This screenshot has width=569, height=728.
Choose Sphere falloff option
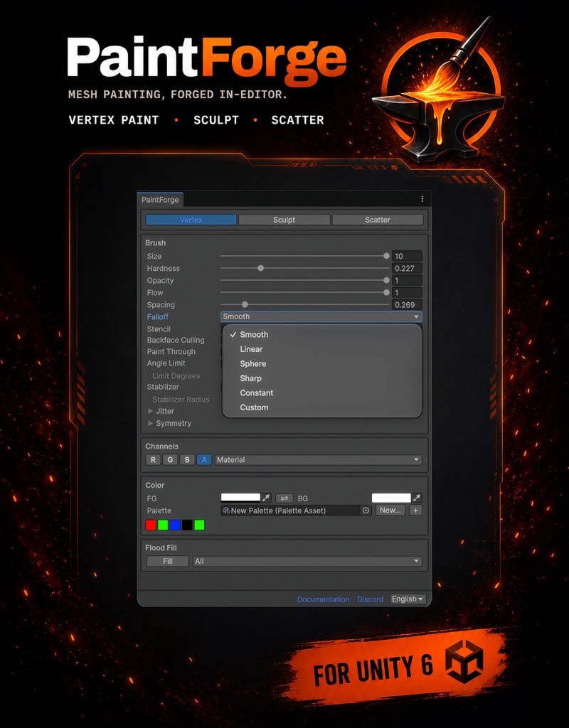tap(322, 363)
